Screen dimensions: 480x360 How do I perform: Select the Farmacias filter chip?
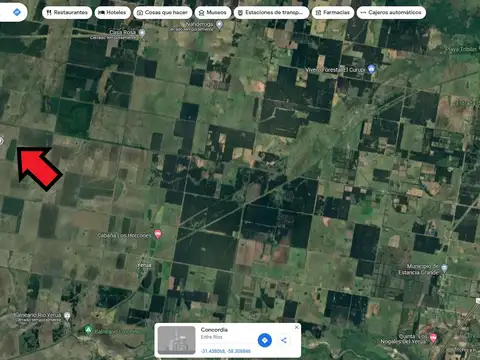point(333,13)
